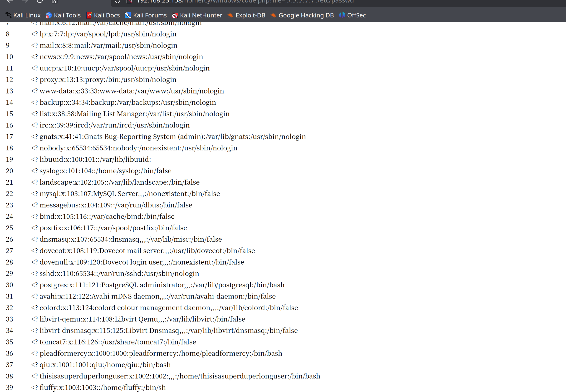This screenshot has width=566, height=392.
Task: Click the qiu:x:1001:1001 line
Action: pyautogui.click(x=101, y=365)
